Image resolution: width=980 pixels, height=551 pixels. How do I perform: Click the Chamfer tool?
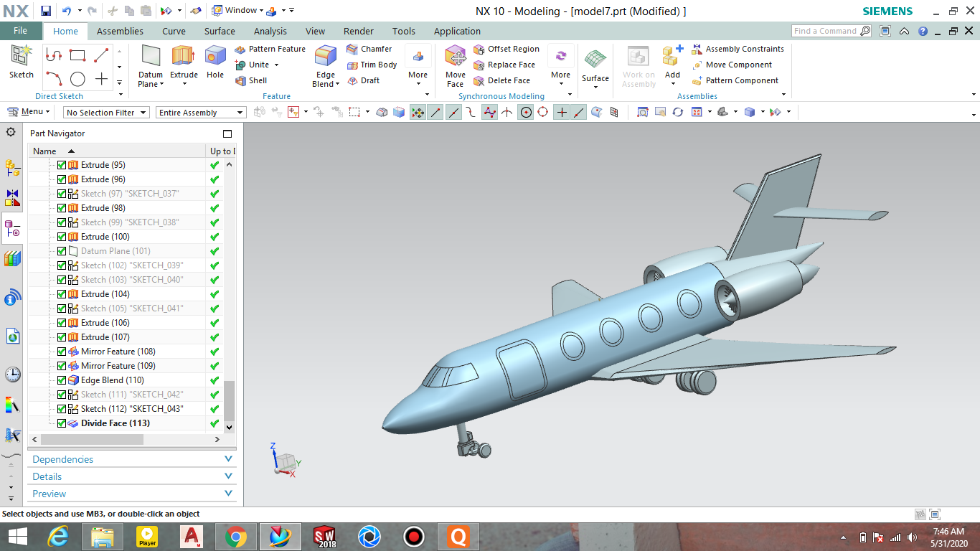click(369, 49)
